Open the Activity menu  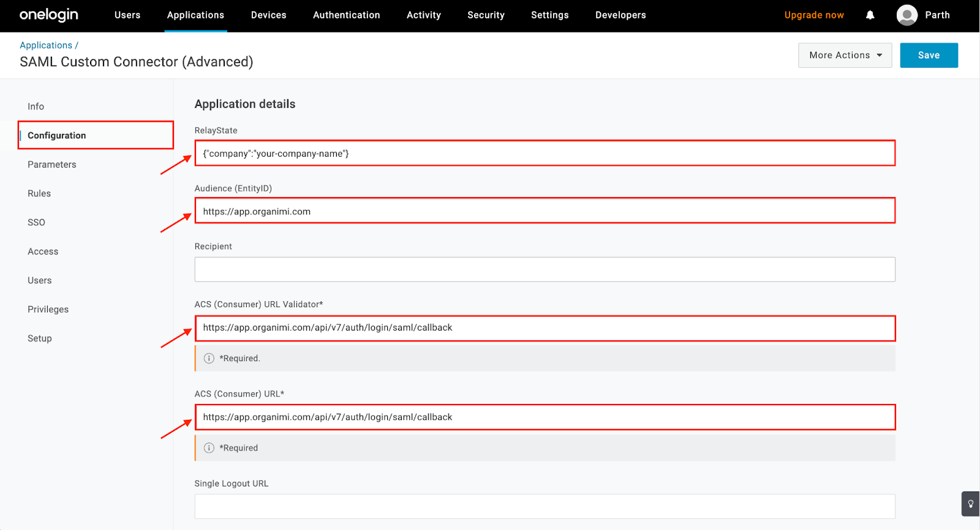point(424,15)
